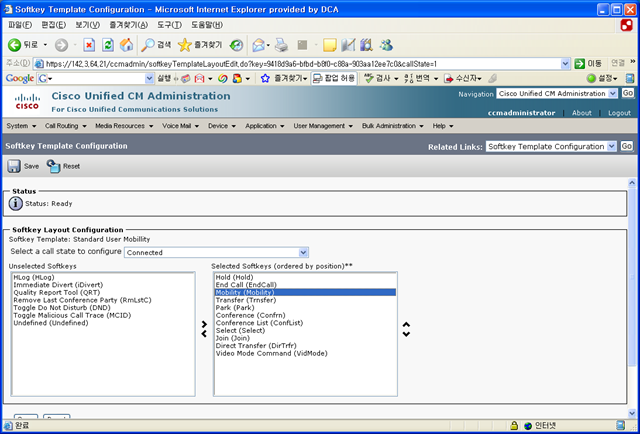Click in the address bar URL field
The image size is (640, 434).
302,64
